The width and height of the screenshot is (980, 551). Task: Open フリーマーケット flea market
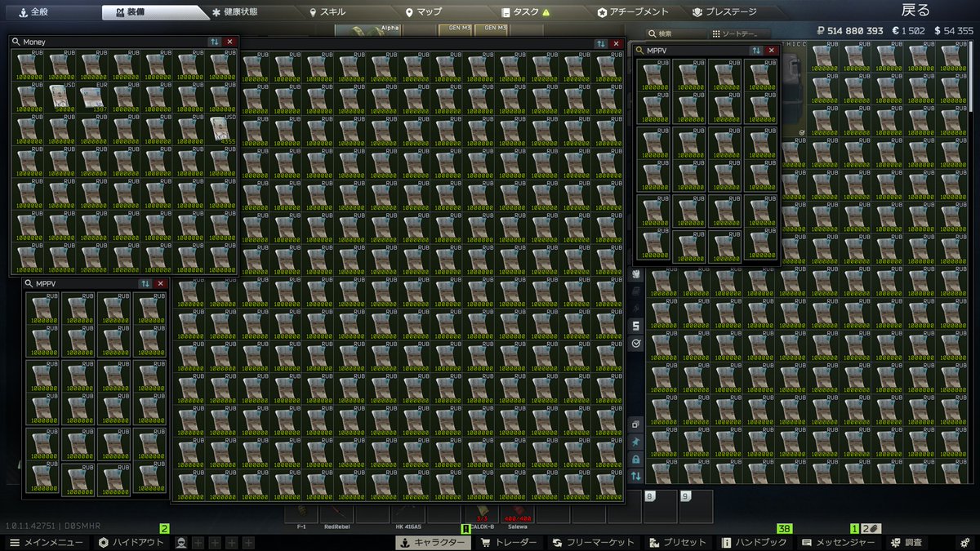coord(594,542)
